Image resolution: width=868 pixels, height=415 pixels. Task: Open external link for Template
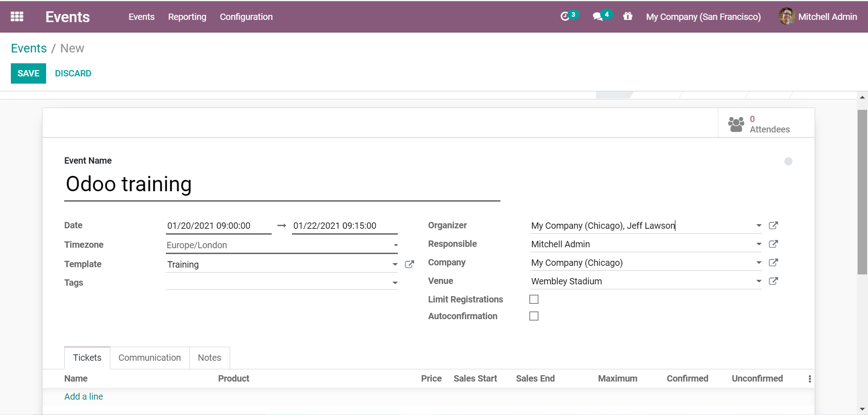tap(410, 264)
